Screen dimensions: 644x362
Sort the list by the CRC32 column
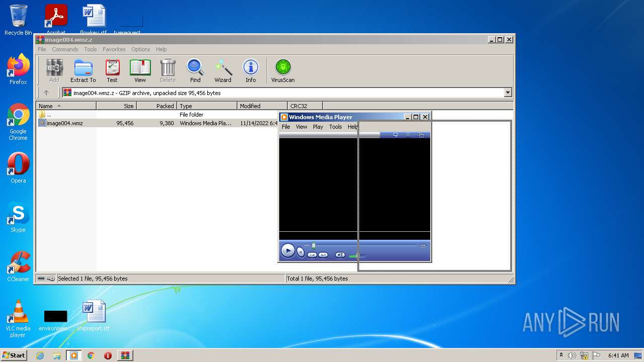pos(305,106)
